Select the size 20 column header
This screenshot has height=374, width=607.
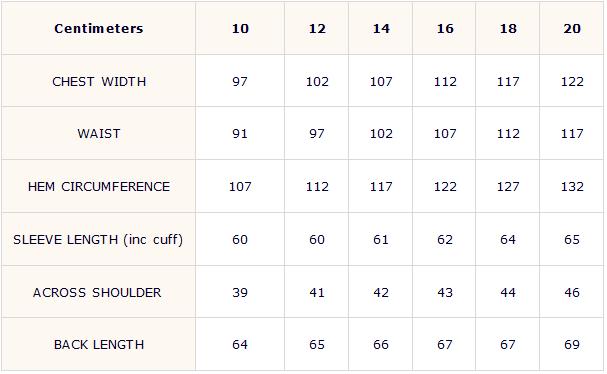point(572,28)
